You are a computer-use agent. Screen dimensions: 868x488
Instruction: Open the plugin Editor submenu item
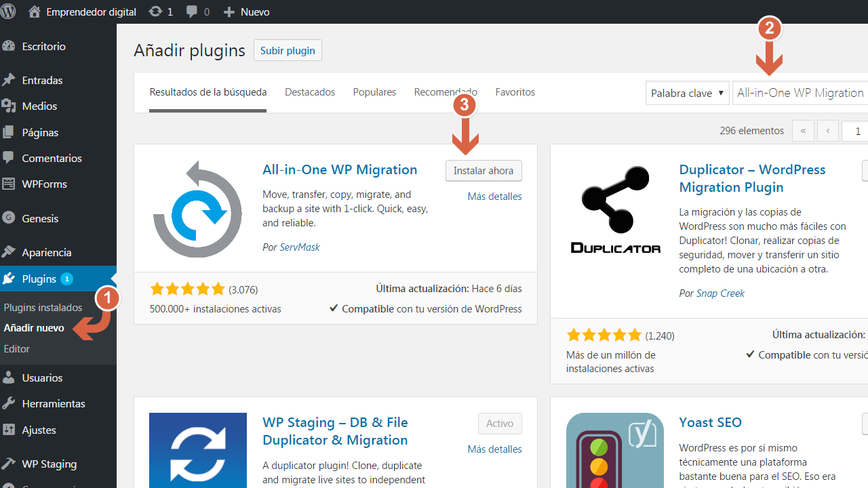tap(17, 348)
